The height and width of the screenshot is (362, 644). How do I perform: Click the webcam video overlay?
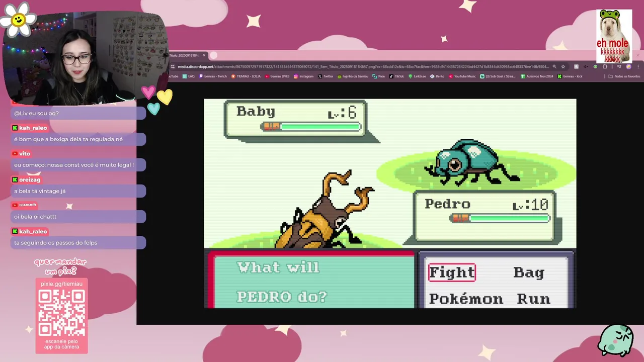point(86,58)
